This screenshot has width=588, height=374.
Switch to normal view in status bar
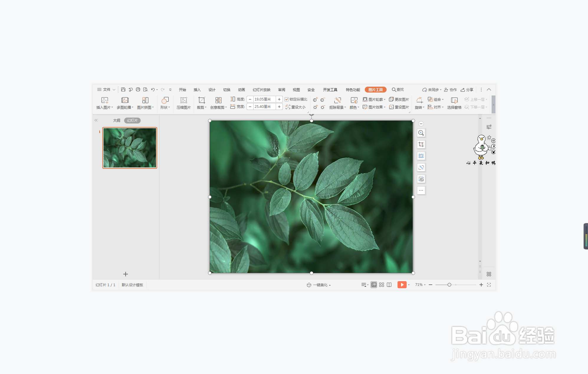click(x=374, y=285)
